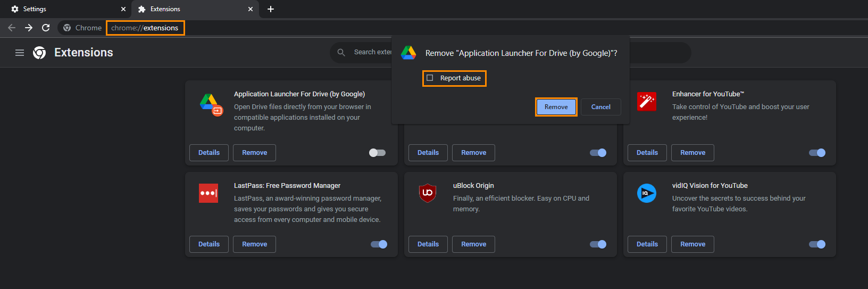Click the LastPass extension icon

(x=208, y=193)
